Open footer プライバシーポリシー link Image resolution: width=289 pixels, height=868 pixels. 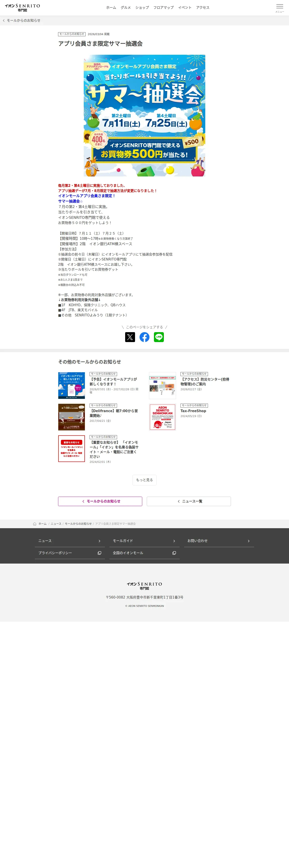(x=70, y=553)
